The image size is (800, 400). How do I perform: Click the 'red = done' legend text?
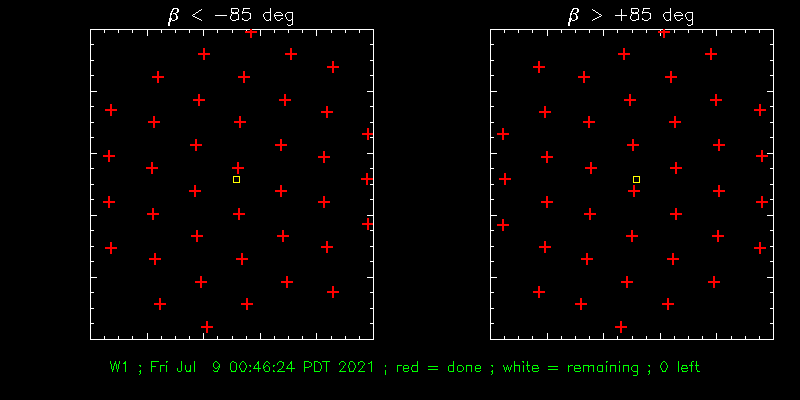click(x=439, y=367)
